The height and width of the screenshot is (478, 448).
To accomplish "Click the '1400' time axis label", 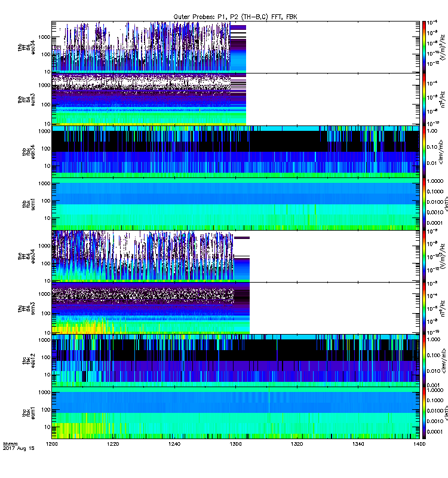I will (x=419, y=444).
